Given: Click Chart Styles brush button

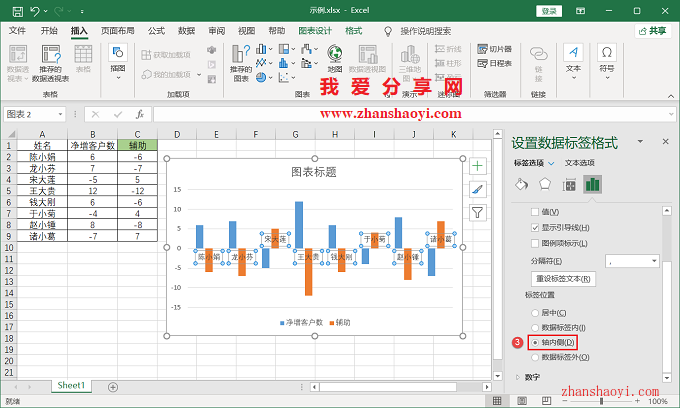Looking at the screenshot, I should 477,189.
